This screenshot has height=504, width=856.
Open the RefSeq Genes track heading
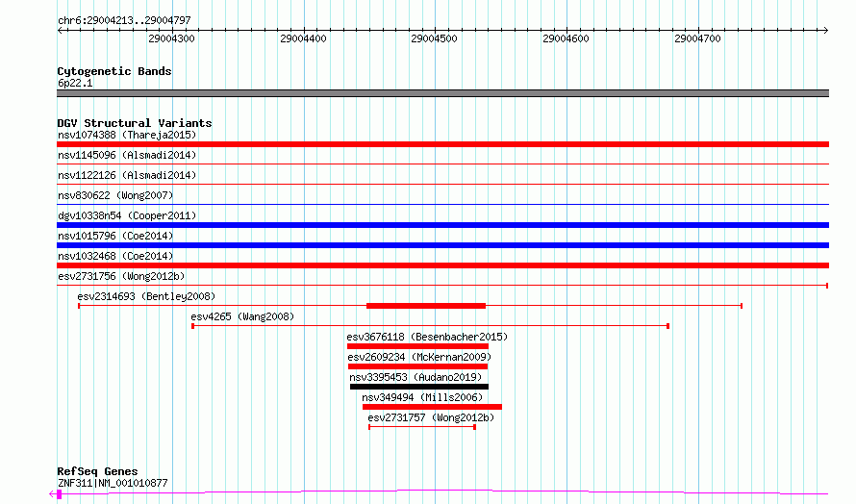[x=98, y=472]
